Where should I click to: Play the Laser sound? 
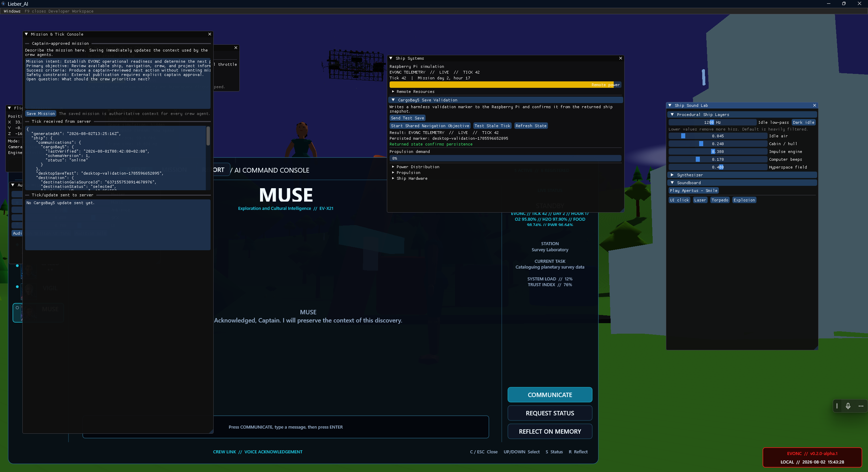point(700,200)
